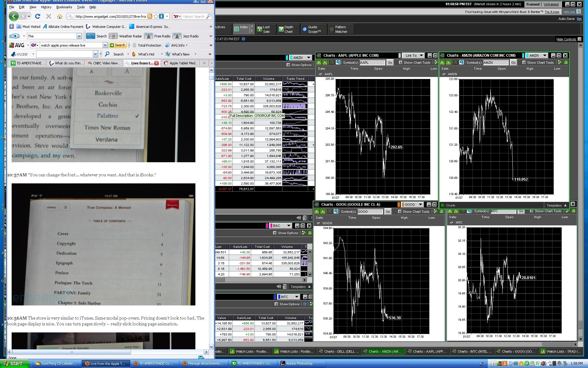Screen dimensions: 588x368
Task: Go back in Firefox with the Back arrow
Action: click(x=14, y=16)
